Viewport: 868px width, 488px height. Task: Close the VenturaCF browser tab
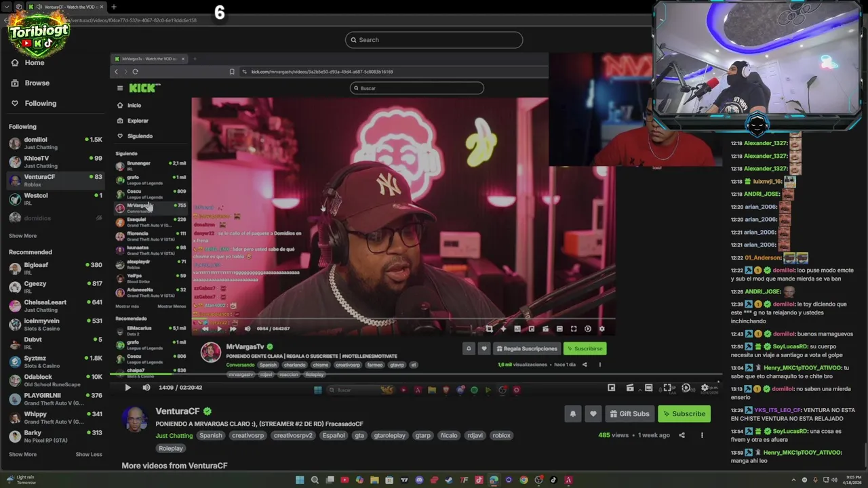[x=102, y=7]
